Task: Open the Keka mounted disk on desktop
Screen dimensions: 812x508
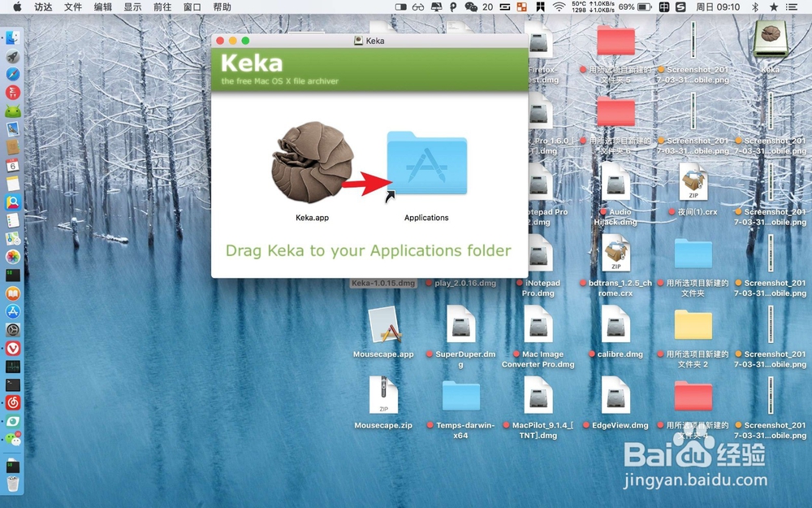Action: (x=770, y=39)
